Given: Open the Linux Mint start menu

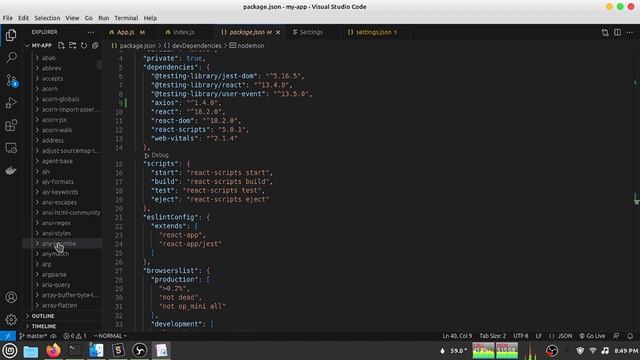Looking at the screenshot, I should 9,351.
